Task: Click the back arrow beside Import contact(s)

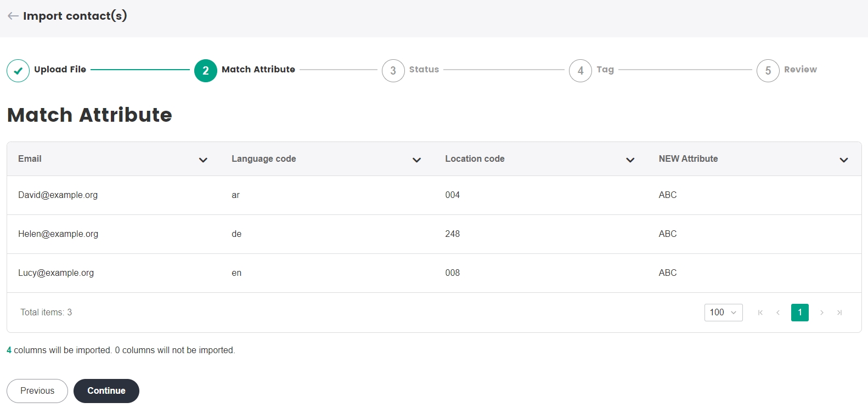Action: pos(13,16)
